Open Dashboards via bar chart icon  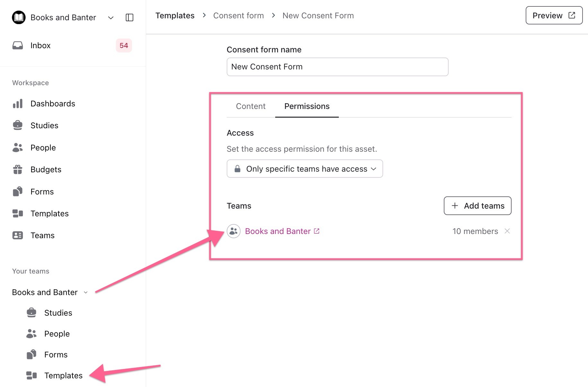(18, 104)
